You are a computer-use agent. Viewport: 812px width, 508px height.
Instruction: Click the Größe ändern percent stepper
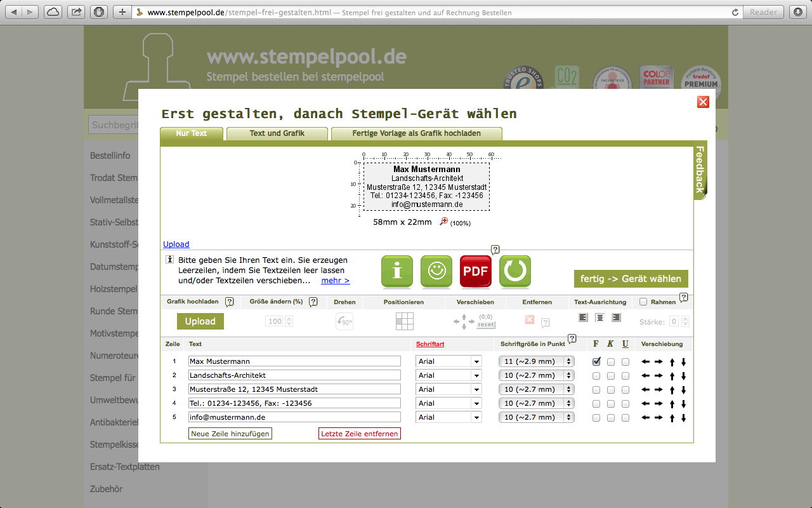289,321
